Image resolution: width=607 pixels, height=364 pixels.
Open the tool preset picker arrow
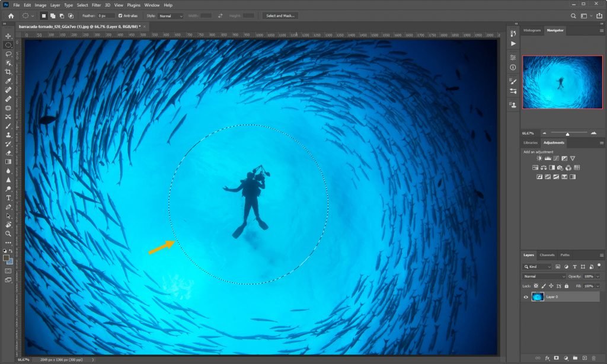click(33, 16)
